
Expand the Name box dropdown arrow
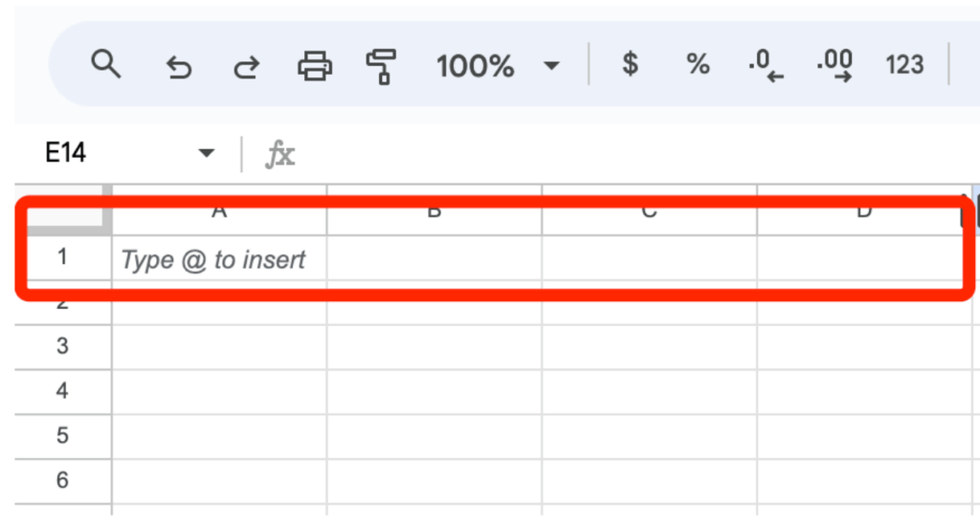pos(207,154)
